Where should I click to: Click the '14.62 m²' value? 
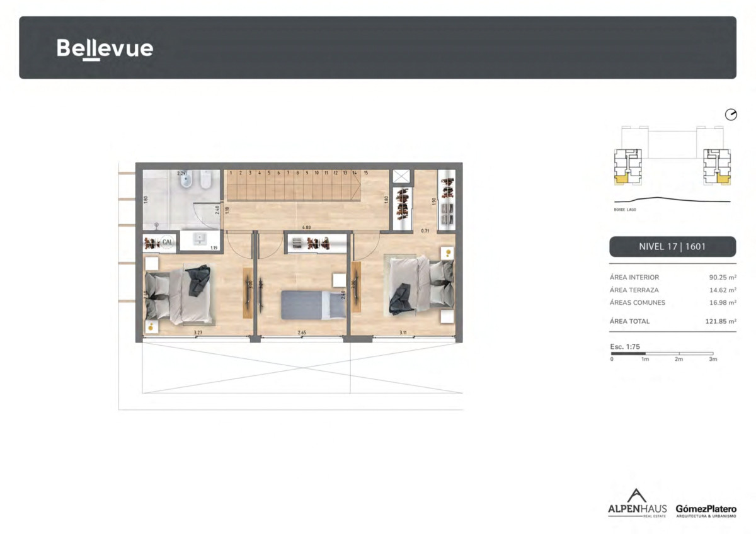[723, 290]
